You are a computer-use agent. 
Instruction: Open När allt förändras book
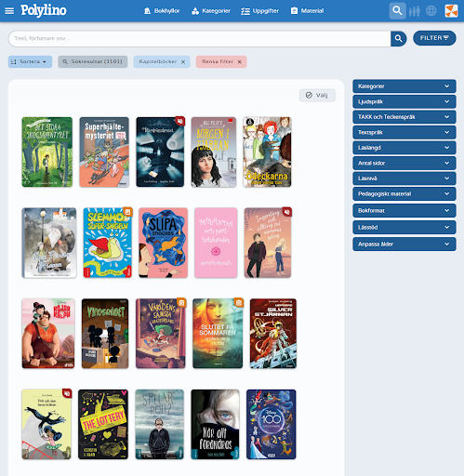point(215,424)
